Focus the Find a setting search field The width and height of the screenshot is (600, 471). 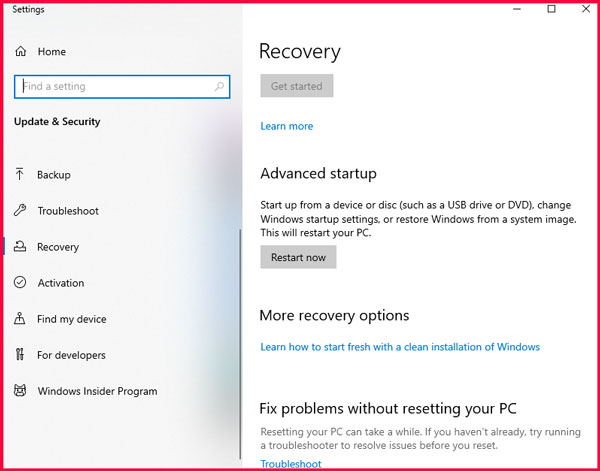(122, 86)
